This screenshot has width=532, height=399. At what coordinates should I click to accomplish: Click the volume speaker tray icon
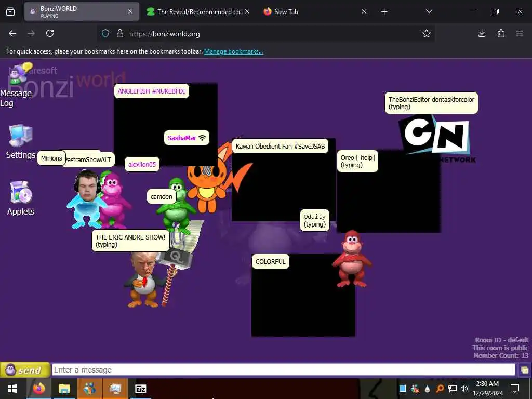click(464, 389)
